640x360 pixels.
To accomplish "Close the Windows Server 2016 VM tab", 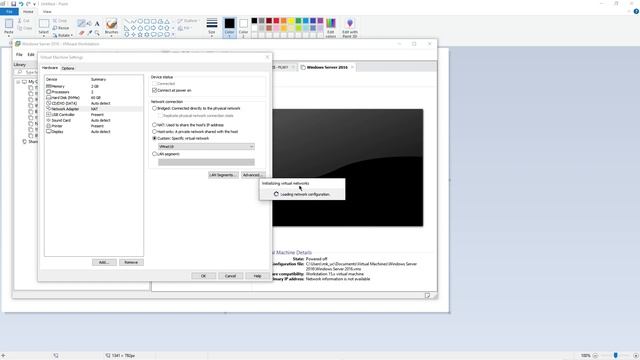I will click(352, 67).
